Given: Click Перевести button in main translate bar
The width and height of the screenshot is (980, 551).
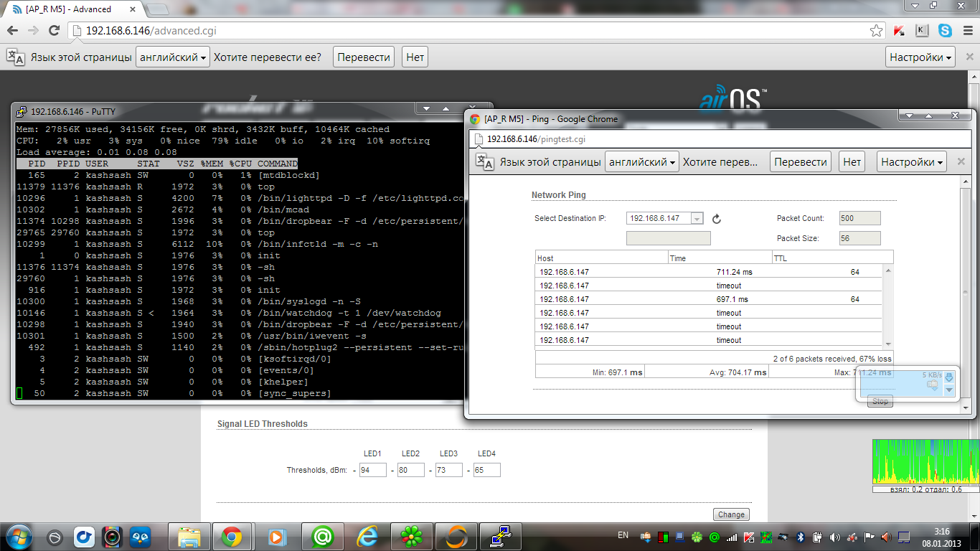Looking at the screenshot, I should (x=364, y=57).
